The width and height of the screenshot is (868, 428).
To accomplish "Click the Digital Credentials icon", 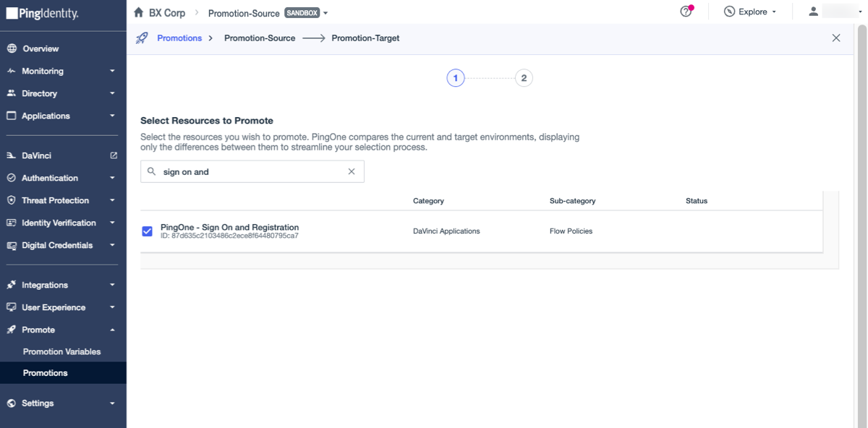I will tap(12, 245).
